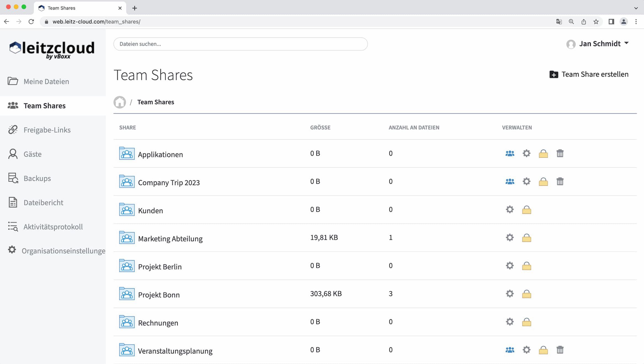Open Chrome three-dot menu
This screenshot has width=644, height=364.
[x=636, y=21]
